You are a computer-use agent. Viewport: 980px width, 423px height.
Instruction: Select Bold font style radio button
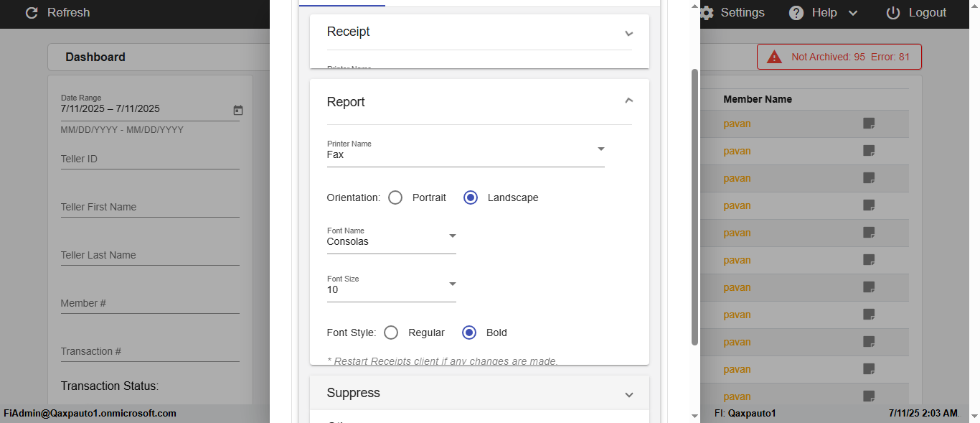[x=469, y=333]
